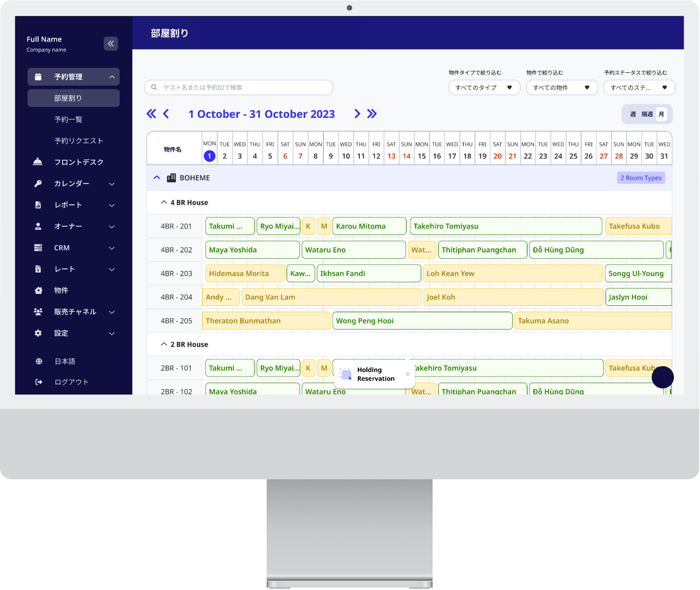The width and height of the screenshot is (700, 590).
Task: Click the 日本語 globe icon
Action: pos(39,361)
